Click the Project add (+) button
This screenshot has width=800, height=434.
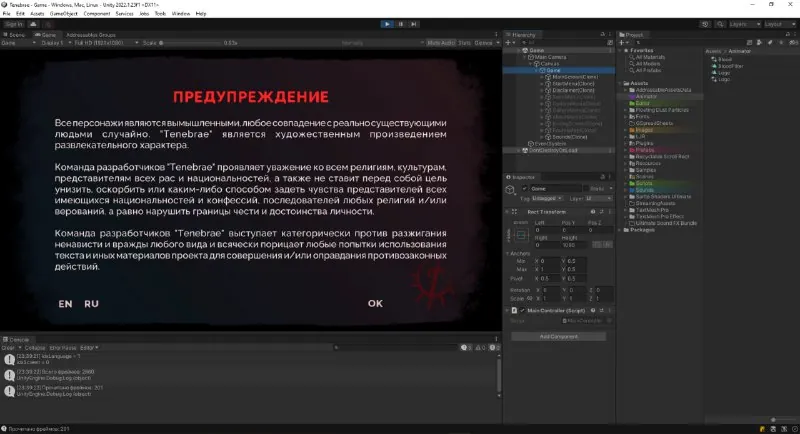pyautogui.click(x=621, y=43)
